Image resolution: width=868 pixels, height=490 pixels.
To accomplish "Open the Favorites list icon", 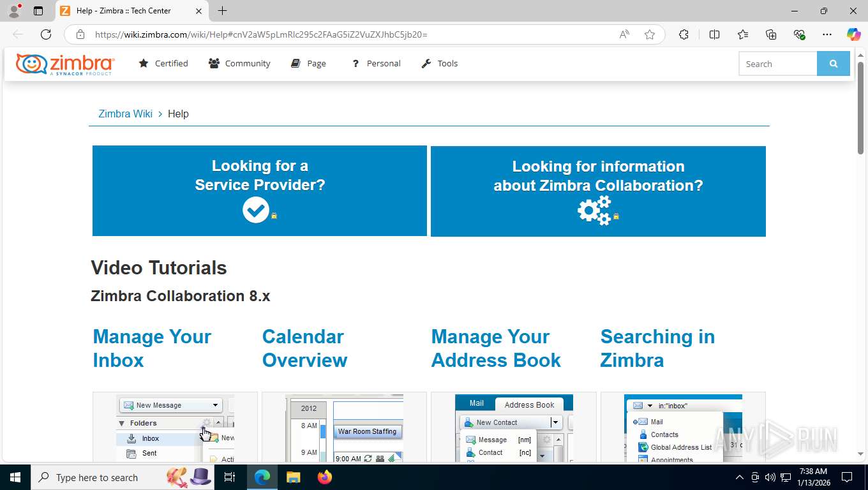I will (x=743, y=34).
